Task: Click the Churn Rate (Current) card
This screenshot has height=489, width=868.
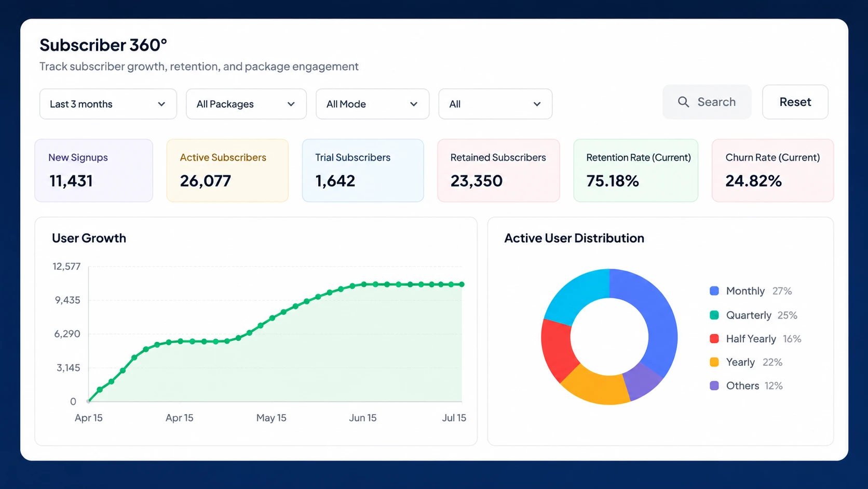Action: (772, 170)
